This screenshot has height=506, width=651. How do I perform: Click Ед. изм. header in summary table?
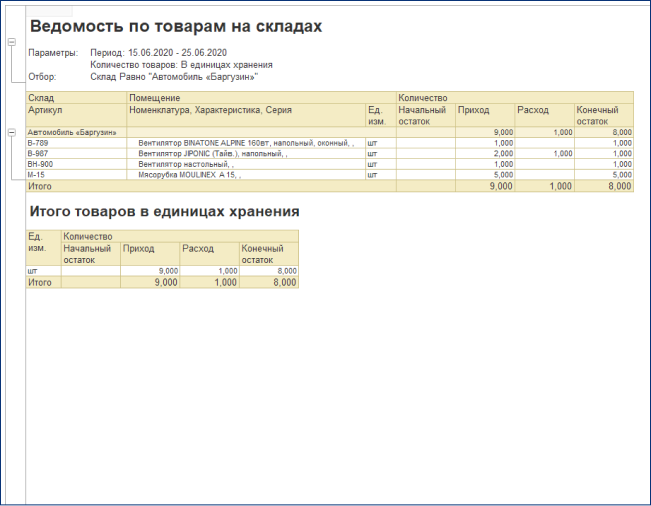pos(44,248)
